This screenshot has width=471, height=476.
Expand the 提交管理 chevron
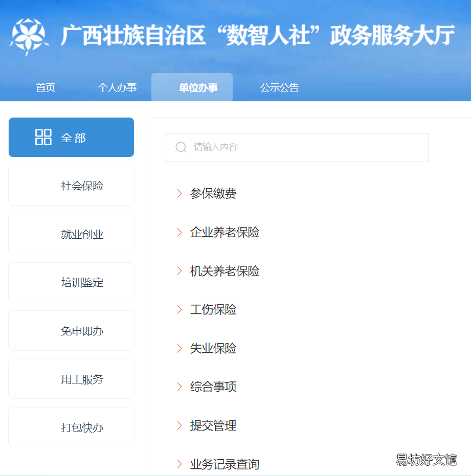180,425
